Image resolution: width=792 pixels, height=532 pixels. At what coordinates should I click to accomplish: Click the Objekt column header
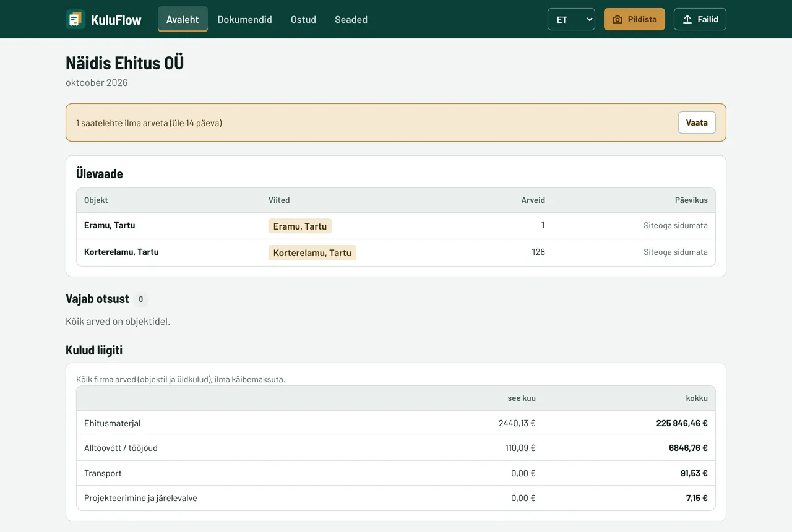coord(96,200)
